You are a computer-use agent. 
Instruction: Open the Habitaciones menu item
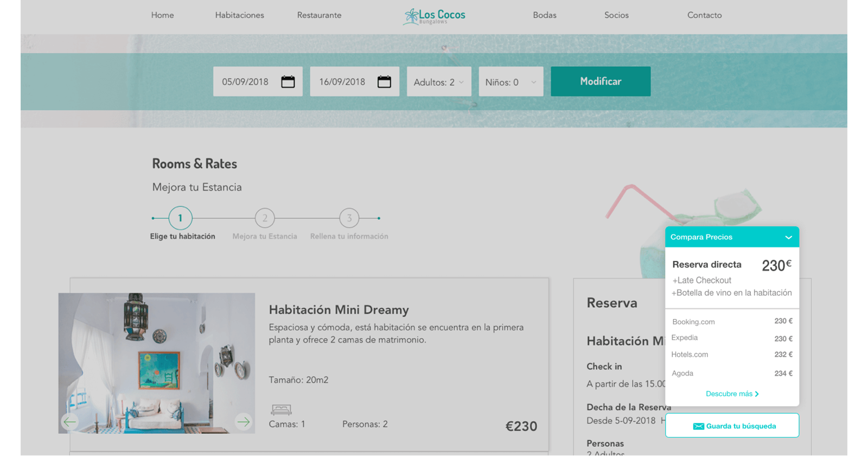pyautogui.click(x=239, y=15)
